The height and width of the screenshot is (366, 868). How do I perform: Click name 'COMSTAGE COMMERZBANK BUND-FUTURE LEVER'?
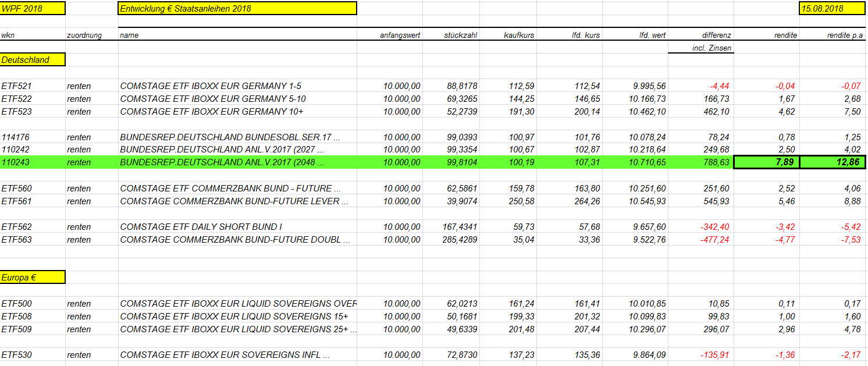pyautogui.click(x=234, y=201)
